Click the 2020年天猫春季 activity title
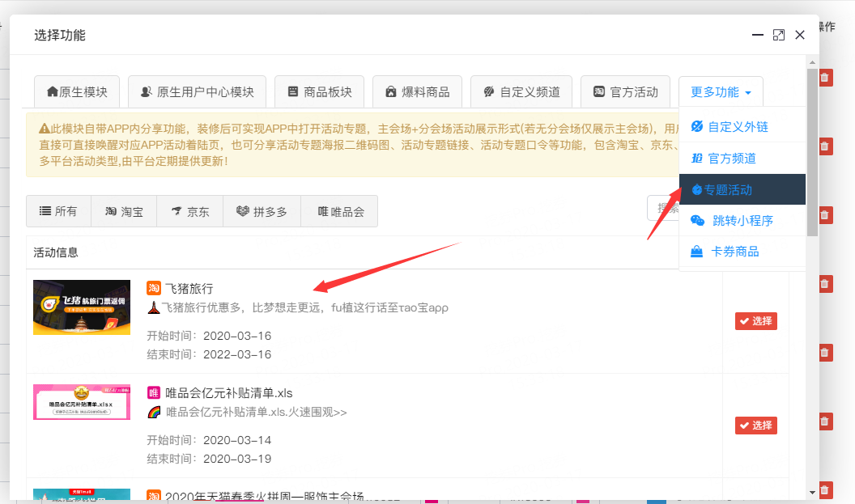The image size is (855, 504). click(x=265, y=496)
